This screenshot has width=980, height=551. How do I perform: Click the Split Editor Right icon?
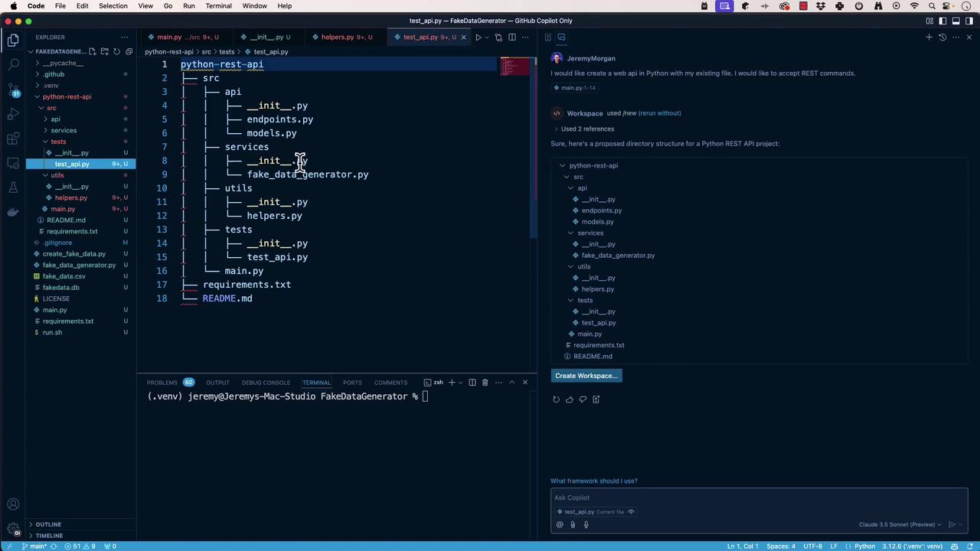coord(512,37)
